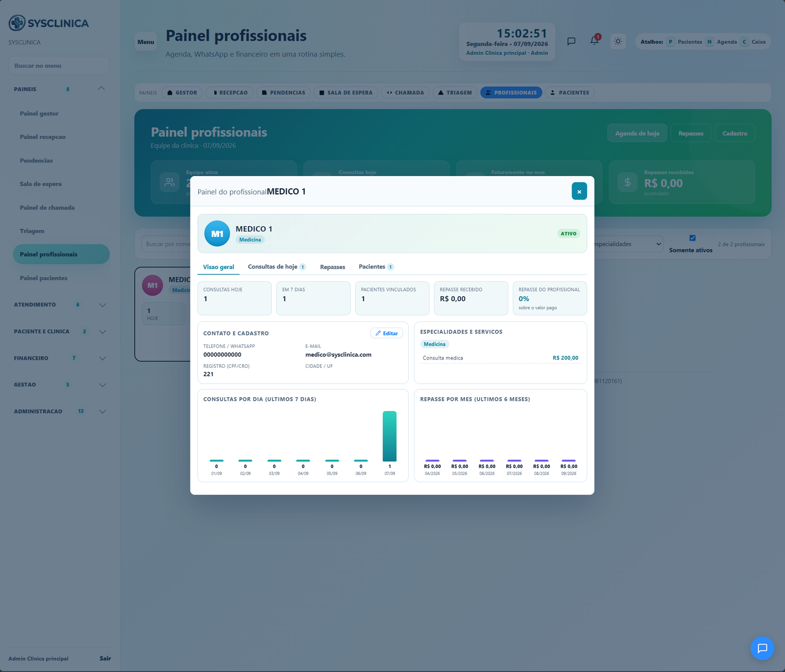Open Triagem in sidebar
This screenshot has height=672, width=785.
click(x=61, y=231)
